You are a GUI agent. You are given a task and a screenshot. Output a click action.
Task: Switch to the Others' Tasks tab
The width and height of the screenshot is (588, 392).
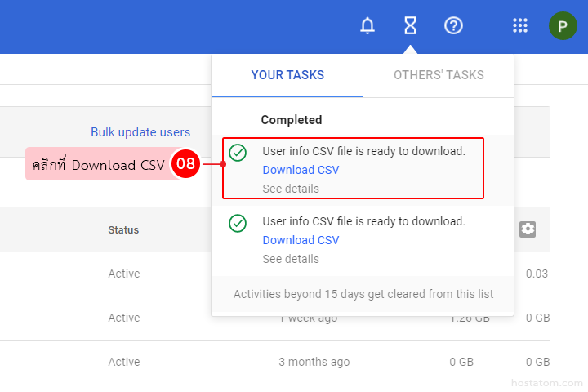pos(439,75)
